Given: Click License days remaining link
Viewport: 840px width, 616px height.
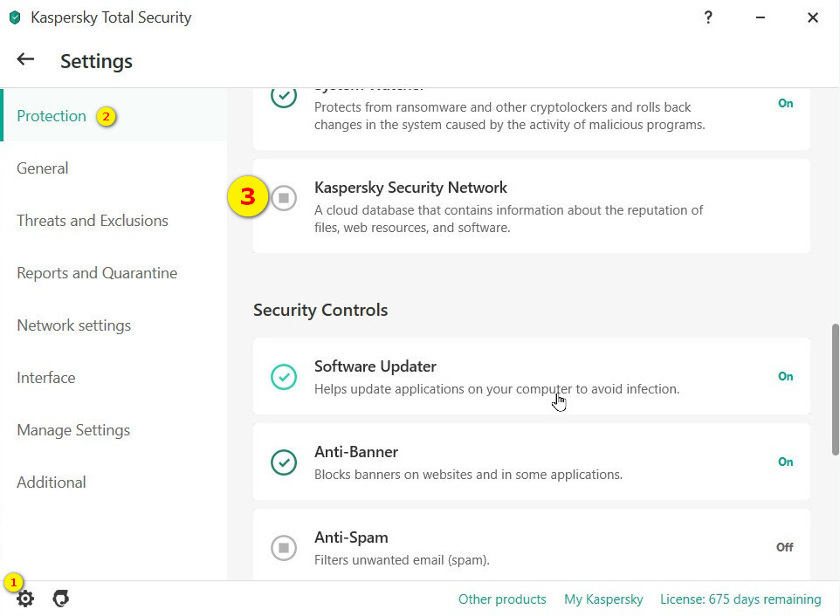Looking at the screenshot, I should 740,599.
